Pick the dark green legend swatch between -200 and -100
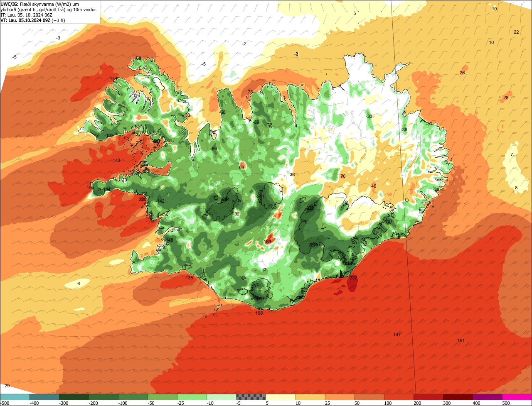This screenshot has height=406, width=532. pyautogui.click(x=103, y=397)
